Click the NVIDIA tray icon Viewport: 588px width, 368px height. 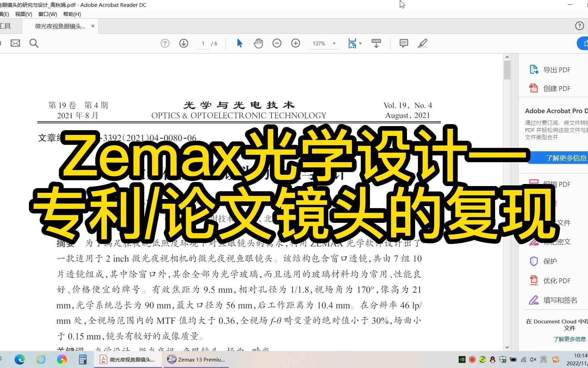(462, 359)
